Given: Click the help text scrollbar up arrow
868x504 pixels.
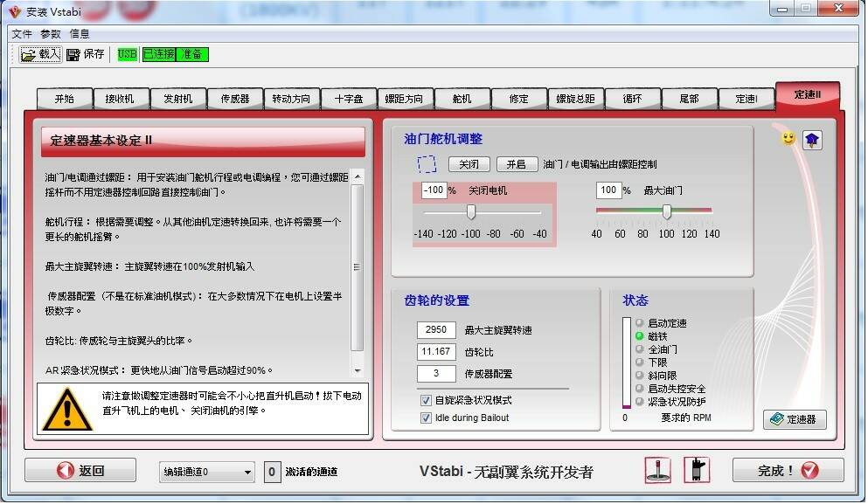Looking at the screenshot, I should coord(358,176).
